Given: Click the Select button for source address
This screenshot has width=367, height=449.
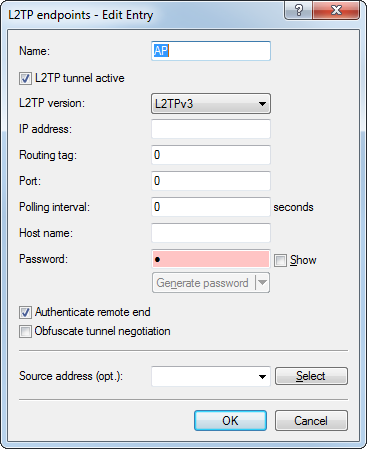Looking at the screenshot, I should pyautogui.click(x=311, y=376).
